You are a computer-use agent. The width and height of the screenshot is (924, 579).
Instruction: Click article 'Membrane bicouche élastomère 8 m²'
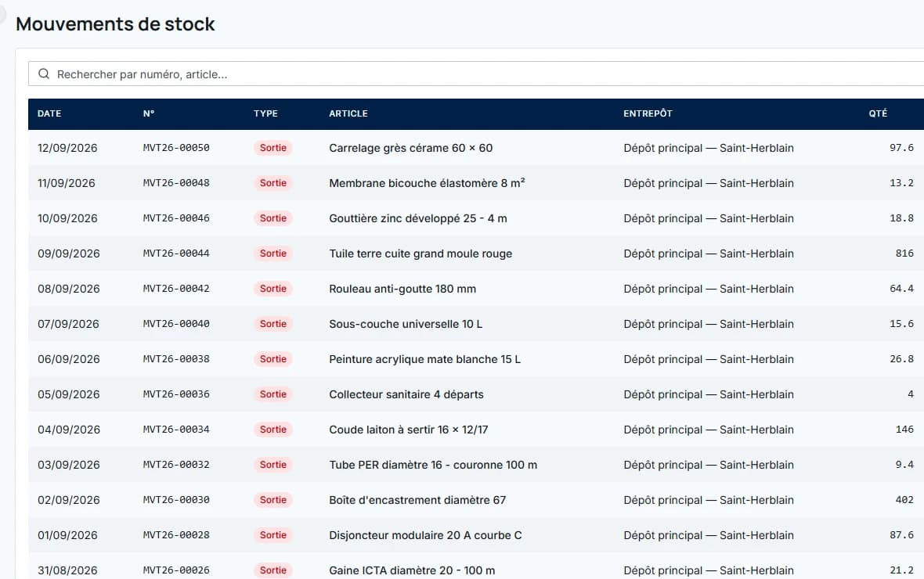coord(428,183)
